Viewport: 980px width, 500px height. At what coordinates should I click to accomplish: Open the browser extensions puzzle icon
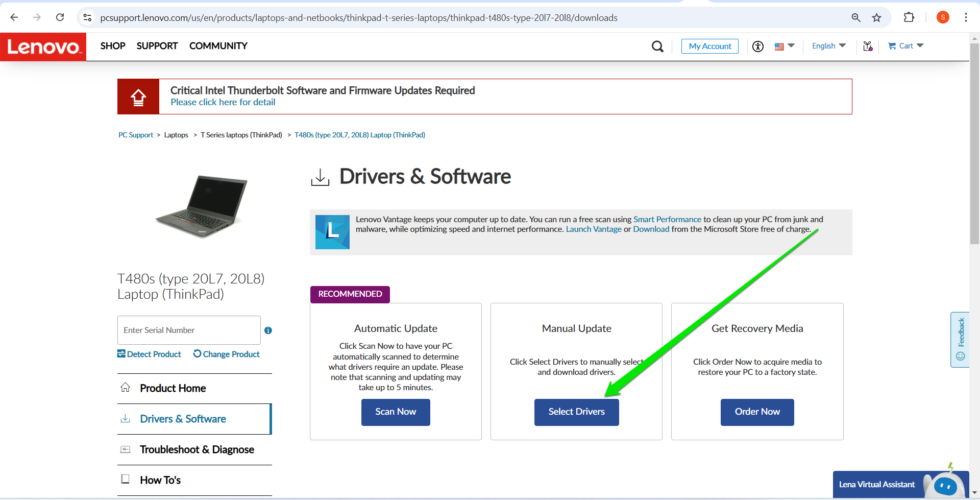(909, 17)
